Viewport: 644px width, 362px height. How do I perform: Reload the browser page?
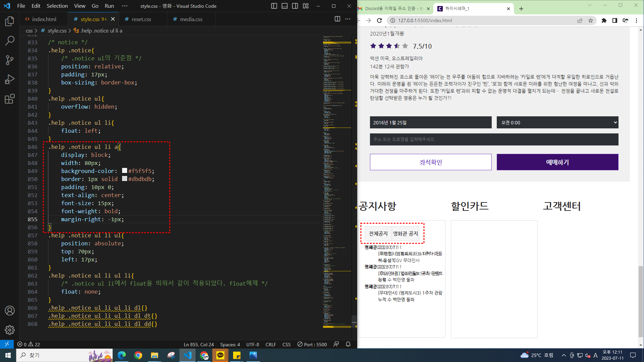click(379, 20)
